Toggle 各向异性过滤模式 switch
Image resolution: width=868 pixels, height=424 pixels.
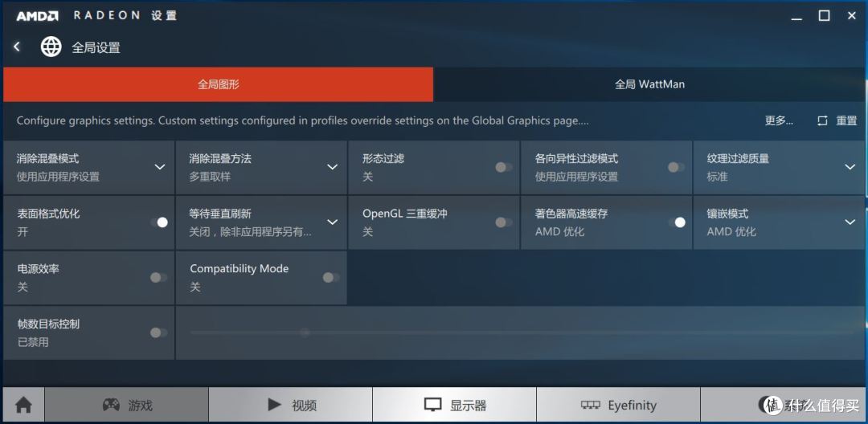(676, 167)
